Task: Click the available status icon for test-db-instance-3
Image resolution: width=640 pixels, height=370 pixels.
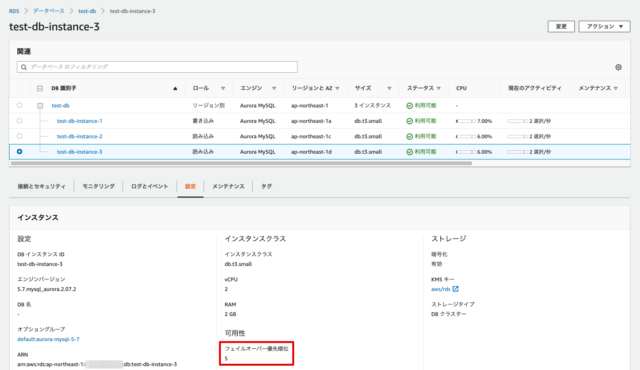Action: coord(409,152)
